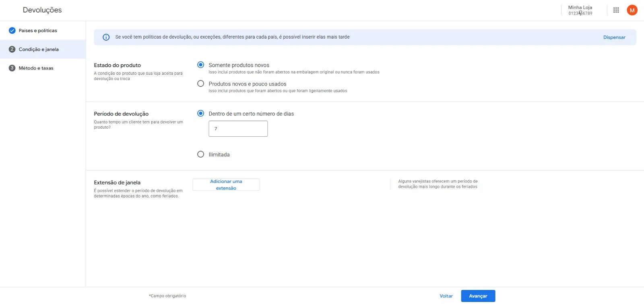Screen dimensions: 644x304
Task: Click the Minha Loja account name
Action: click(580, 8)
